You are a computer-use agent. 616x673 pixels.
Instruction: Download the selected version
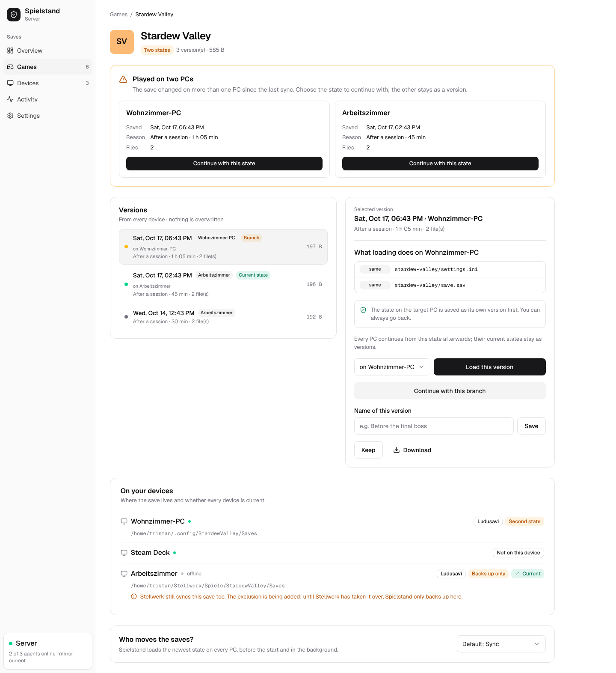click(412, 450)
